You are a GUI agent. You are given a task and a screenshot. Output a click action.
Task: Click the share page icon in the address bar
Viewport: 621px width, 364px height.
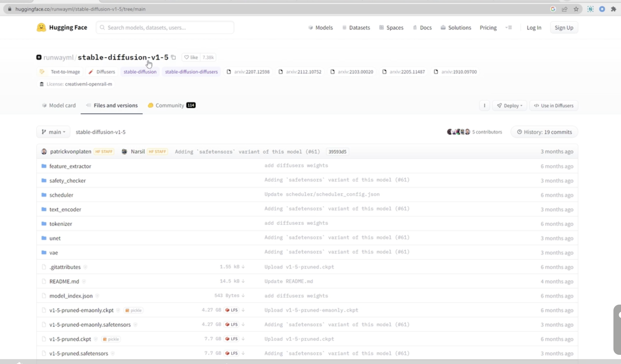coord(565,9)
